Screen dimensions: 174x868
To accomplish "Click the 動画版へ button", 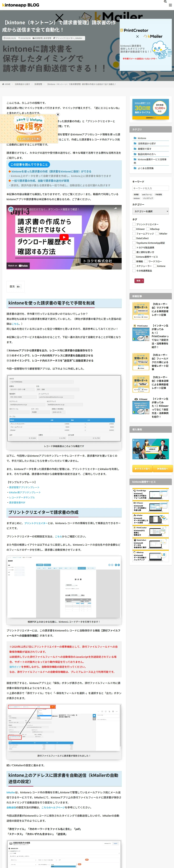I will click(163, 468).
